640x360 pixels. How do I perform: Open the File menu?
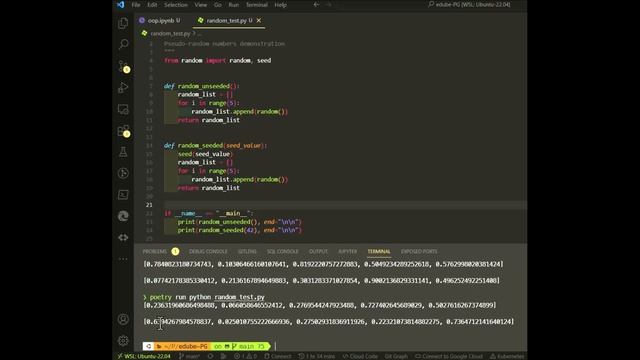click(136, 5)
